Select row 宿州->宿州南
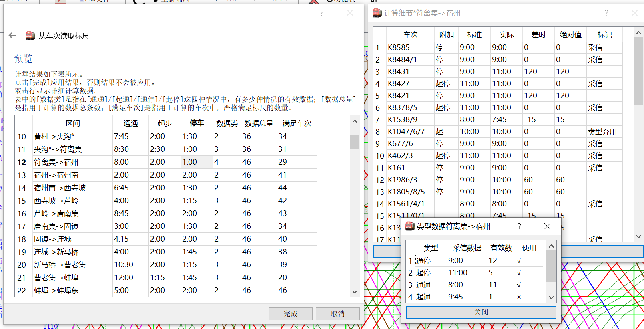Viewport: 644px width, 329px height. click(x=166, y=175)
